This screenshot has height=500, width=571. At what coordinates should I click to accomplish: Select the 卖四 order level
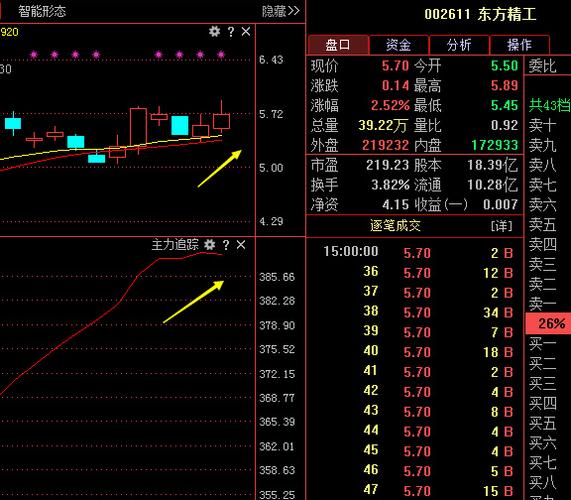pos(542,244)
